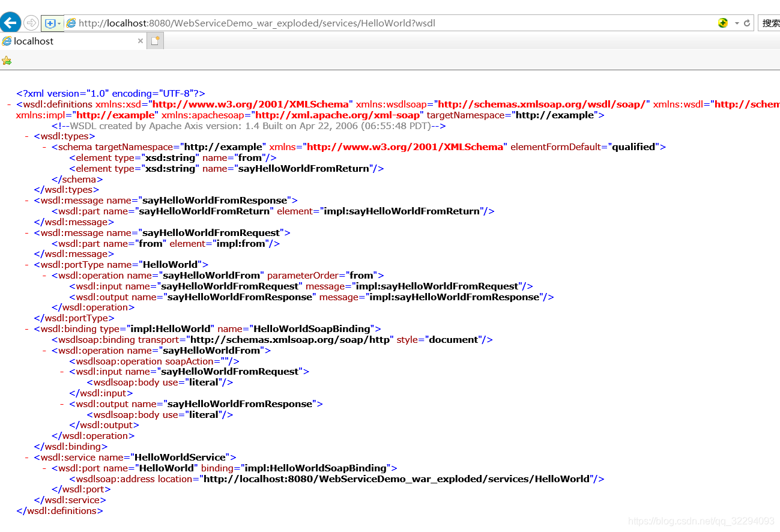
Task: Collapse the wsdl:port HelloWorld node
Action: (x=45, y=468)
